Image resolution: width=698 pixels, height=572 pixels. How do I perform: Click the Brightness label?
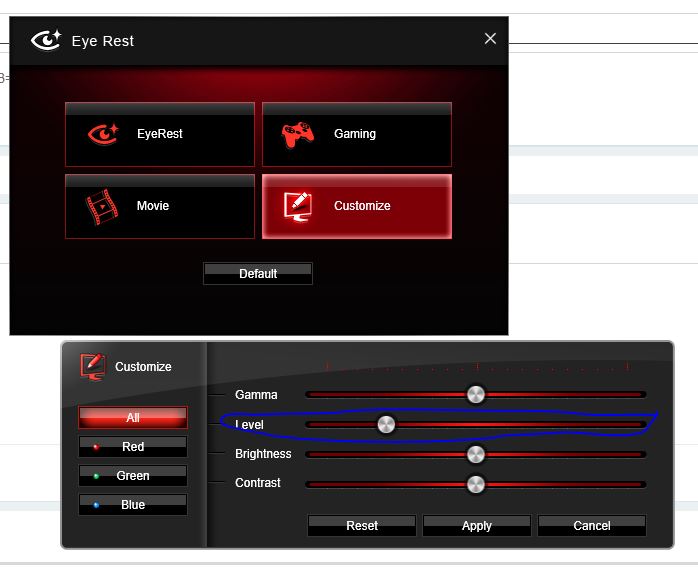(x=263, y=454)
